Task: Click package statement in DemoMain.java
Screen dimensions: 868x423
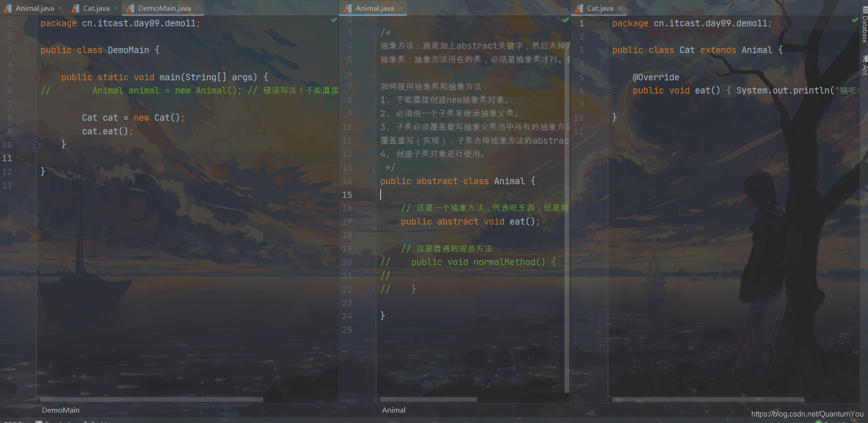Action: click(x=120, y=23)
